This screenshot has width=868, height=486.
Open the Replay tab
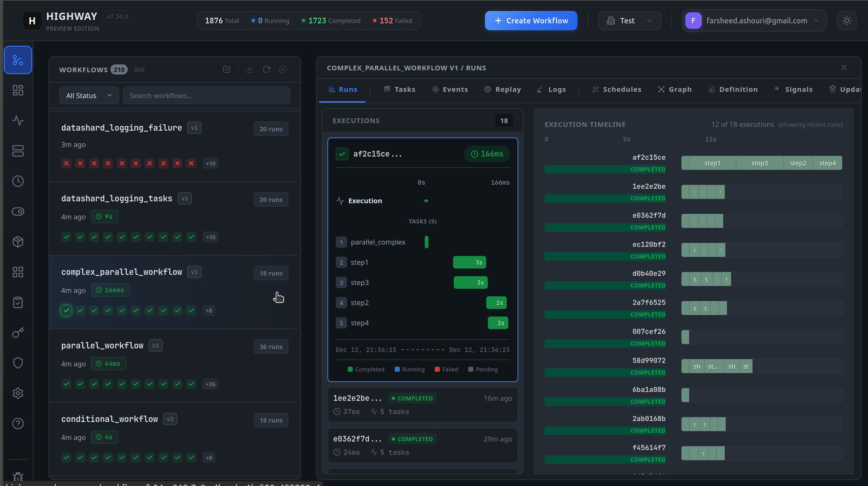[502, 89]
